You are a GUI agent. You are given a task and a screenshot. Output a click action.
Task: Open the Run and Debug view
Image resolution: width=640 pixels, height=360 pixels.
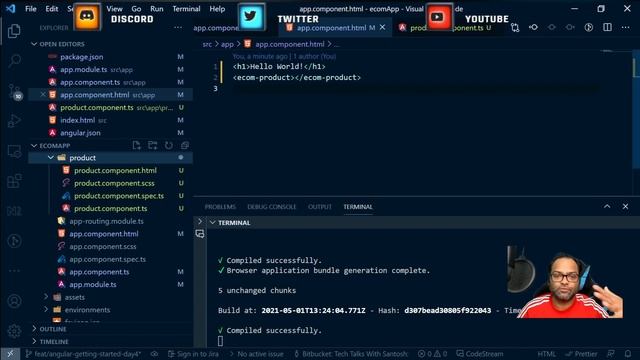(14, 121)
